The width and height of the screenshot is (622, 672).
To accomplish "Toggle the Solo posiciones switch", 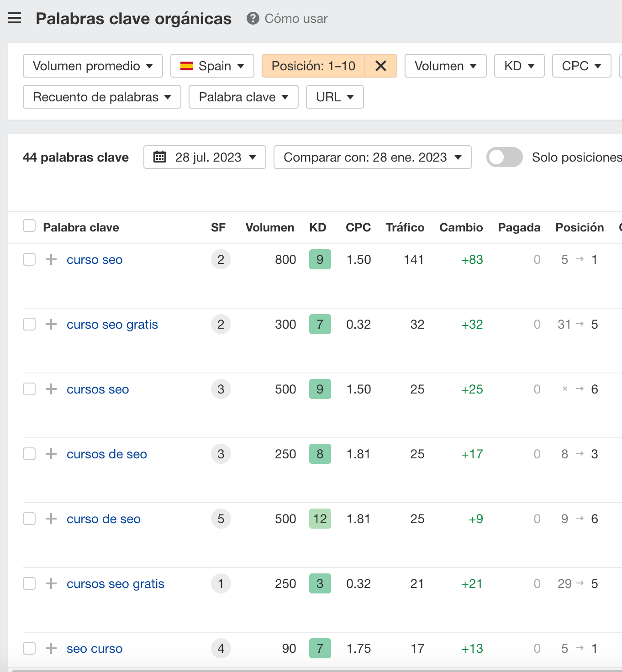I will [504, 157].
